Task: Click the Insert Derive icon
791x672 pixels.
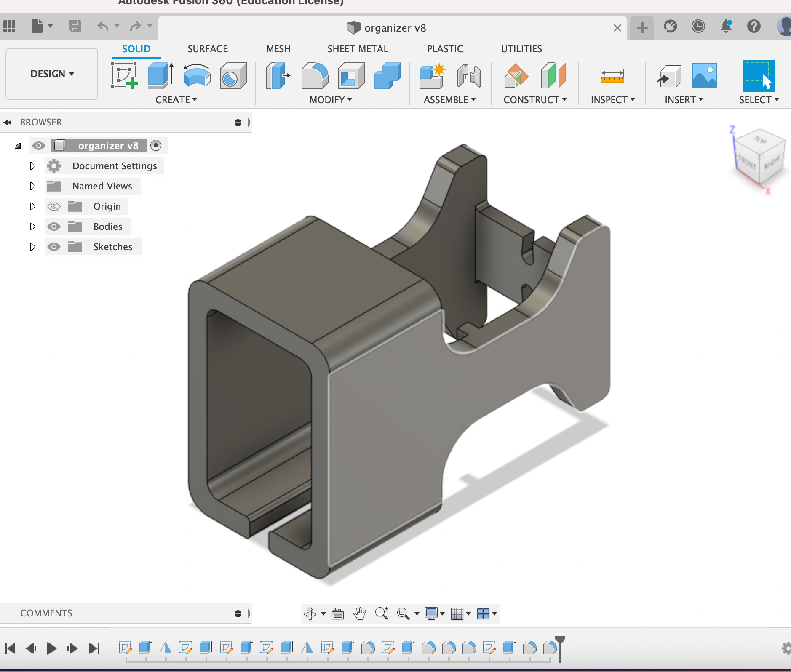Action: [x=669, y=76]
